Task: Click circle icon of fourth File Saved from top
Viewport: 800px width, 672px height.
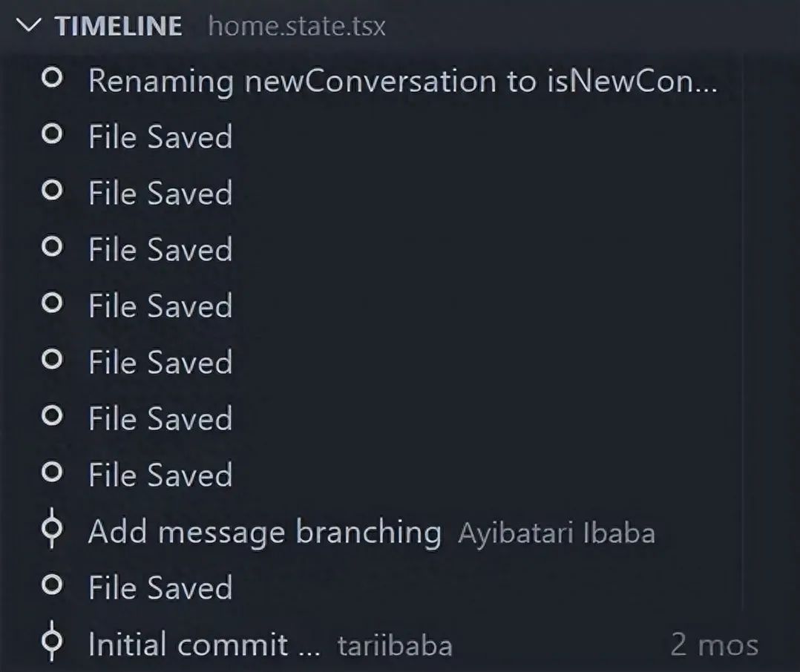Action: click(51, 305)
